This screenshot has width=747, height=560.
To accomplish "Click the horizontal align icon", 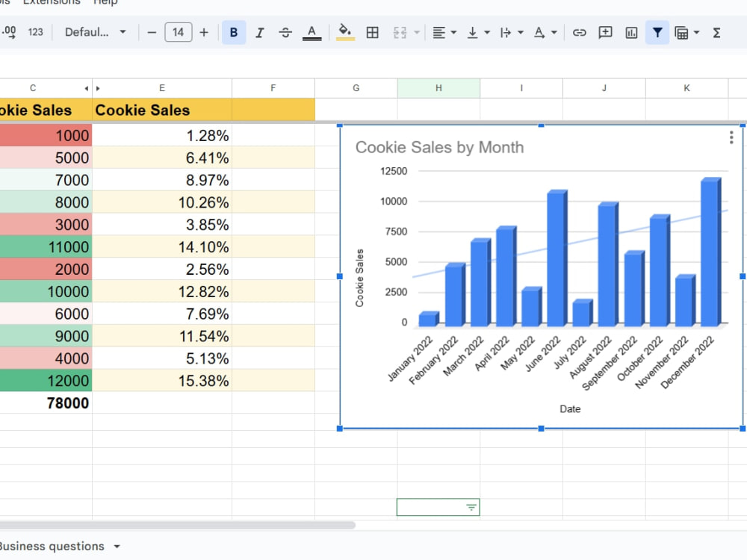I will click(x=438, y=32).
